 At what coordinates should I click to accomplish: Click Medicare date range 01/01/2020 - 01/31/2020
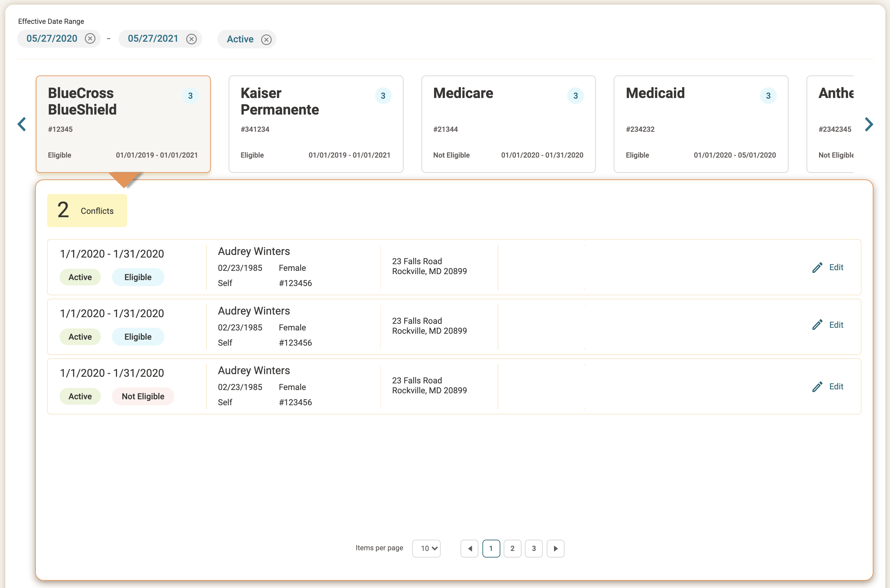point(542,155)
